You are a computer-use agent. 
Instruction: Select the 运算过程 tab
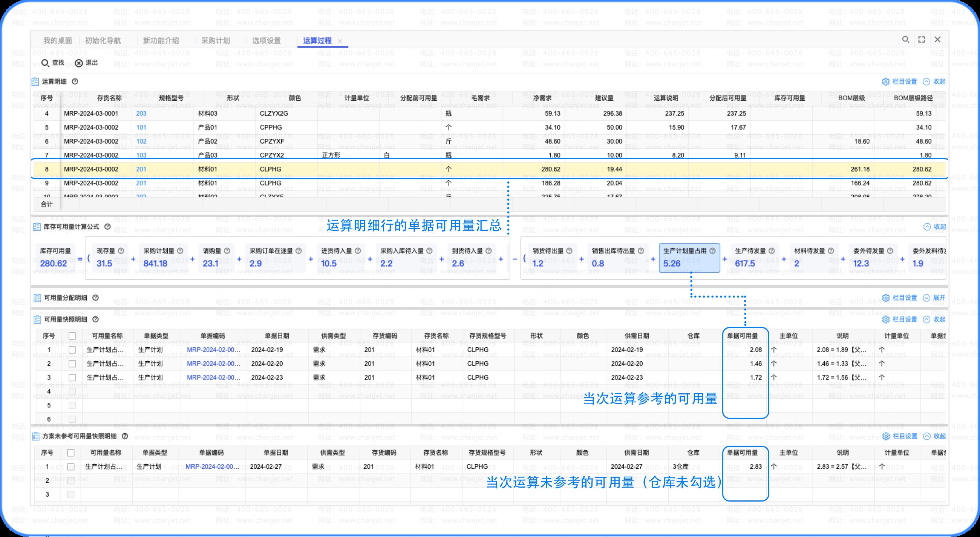tap(317, 41)
